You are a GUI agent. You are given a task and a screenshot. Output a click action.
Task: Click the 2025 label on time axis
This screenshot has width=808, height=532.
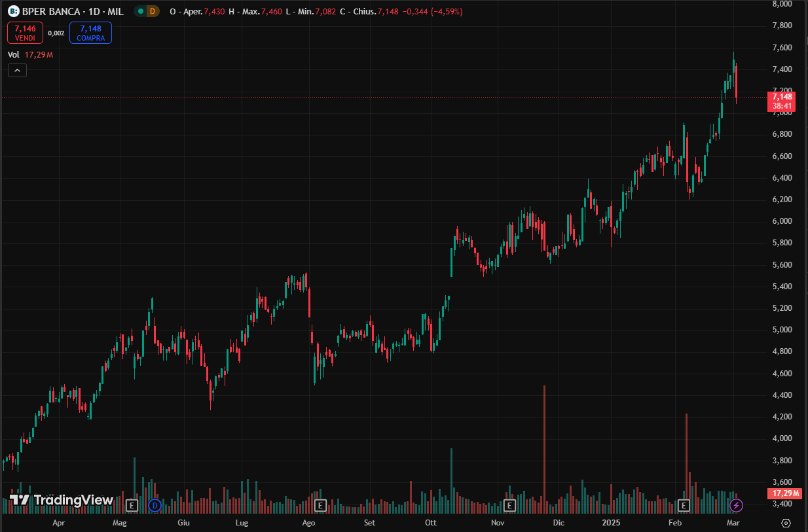(x=611, y=523)
